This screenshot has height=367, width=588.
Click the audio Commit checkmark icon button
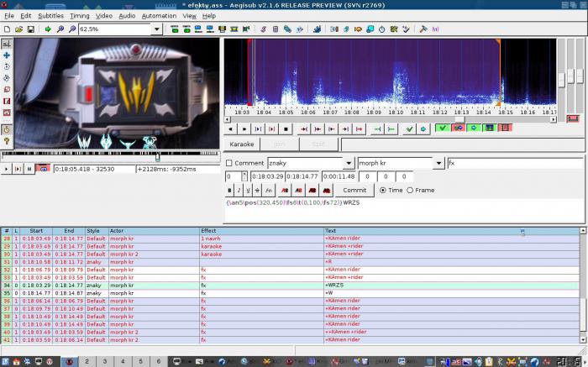coord(410,129)
